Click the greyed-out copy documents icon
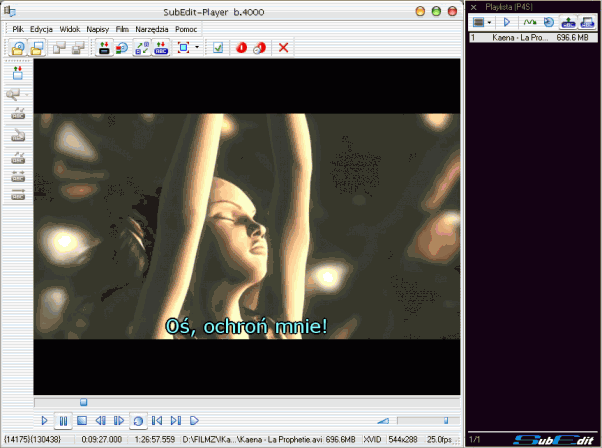Viewport: 602px width, 448px height. (x=59, y=48)
